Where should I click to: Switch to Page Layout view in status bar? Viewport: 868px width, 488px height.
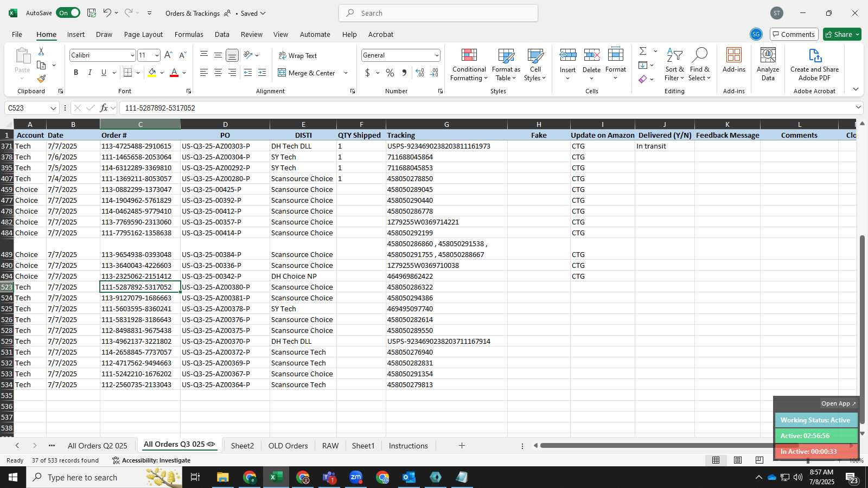tap(738, 460)
